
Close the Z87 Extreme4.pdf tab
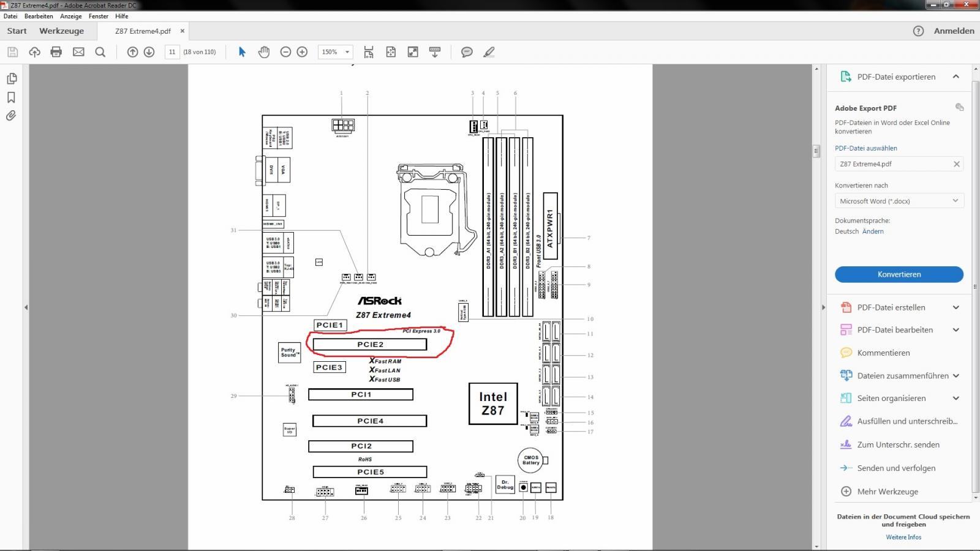(182, 31)
